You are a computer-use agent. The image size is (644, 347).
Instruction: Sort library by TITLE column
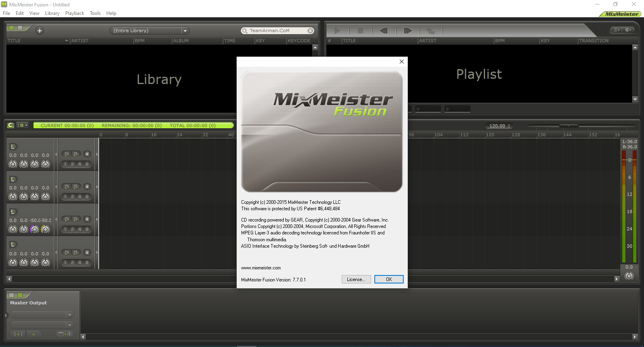pyautogui.click(x=38, y=41)
